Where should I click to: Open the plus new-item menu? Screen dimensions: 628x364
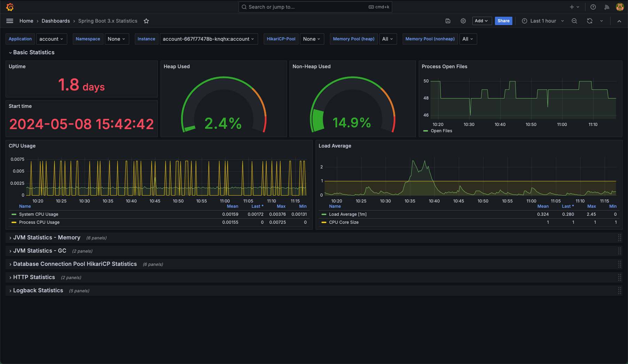click(574, 7)
